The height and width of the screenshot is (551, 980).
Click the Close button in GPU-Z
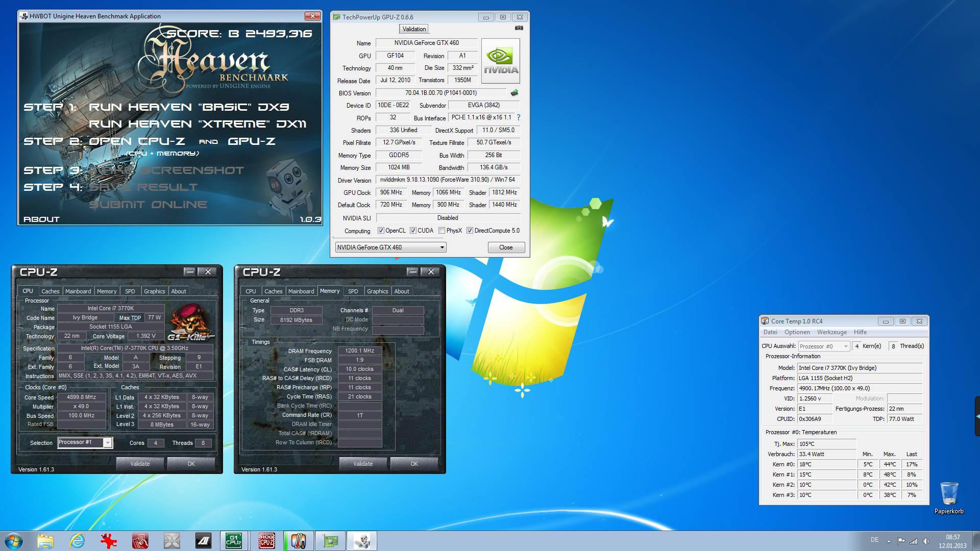506,247
